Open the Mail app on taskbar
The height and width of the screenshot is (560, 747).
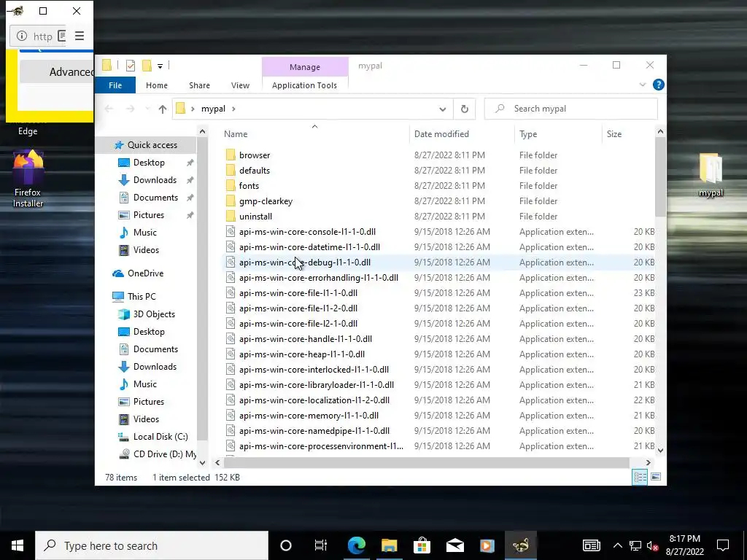click(455, 545)
